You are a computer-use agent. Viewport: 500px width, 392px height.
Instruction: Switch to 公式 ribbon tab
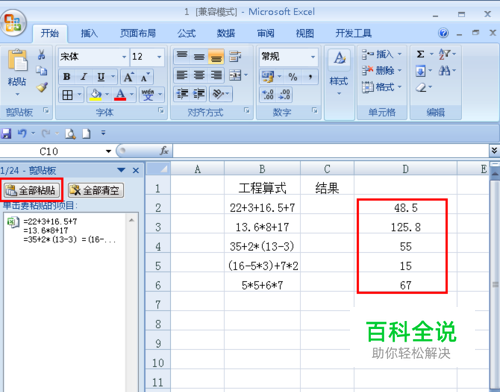(x=186, y=33)
